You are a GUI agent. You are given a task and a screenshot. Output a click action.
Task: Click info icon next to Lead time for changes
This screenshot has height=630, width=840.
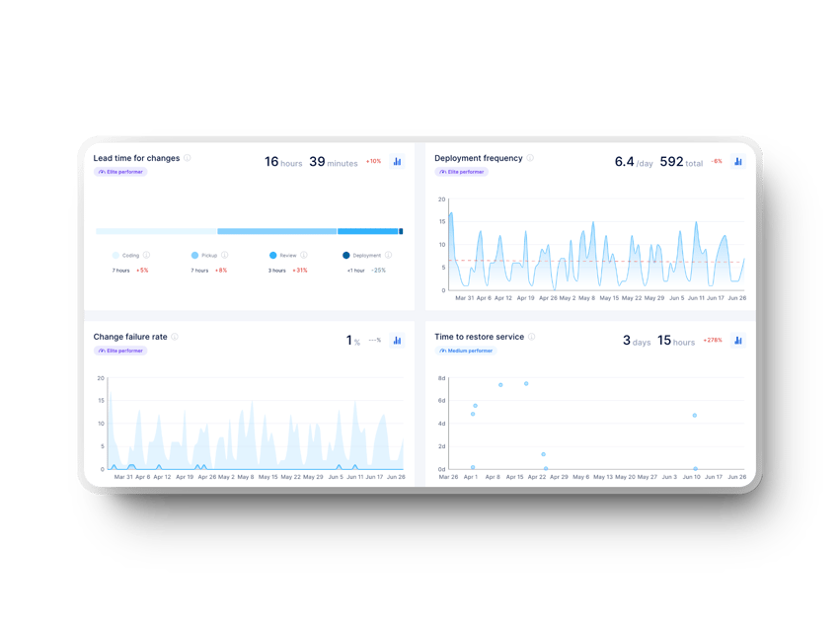[188, 157]
